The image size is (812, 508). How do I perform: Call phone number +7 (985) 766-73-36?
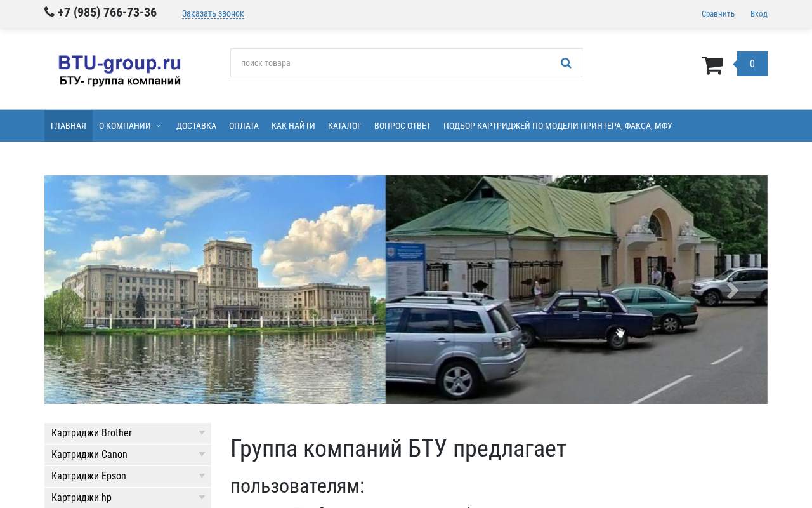click(x=107, y=13)
